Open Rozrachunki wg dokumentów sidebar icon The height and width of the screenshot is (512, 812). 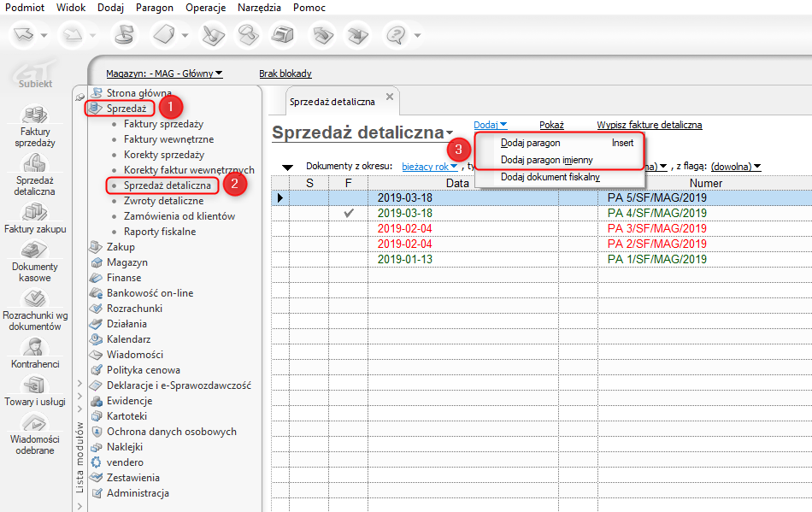[x=35, y=298]
